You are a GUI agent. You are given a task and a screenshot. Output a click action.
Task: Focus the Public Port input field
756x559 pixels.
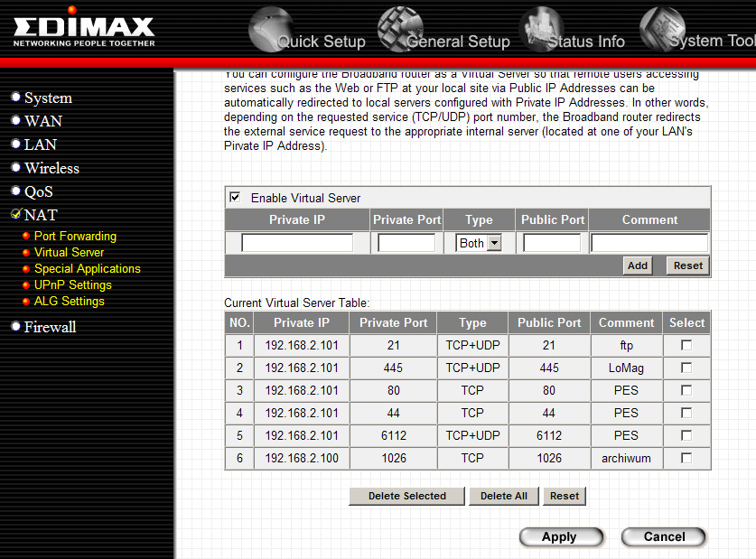[x=552, y=243]
